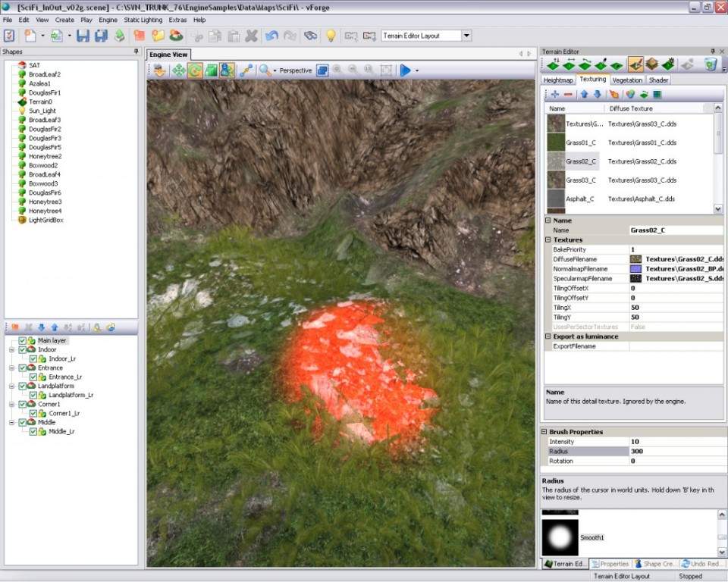Open the Static Lighting menu
Image resolution: width=728 pixels, height=582 pixels.
coord(143,20)
